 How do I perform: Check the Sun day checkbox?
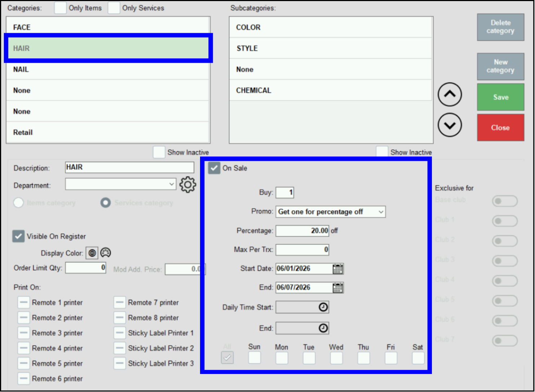(255, 358)
